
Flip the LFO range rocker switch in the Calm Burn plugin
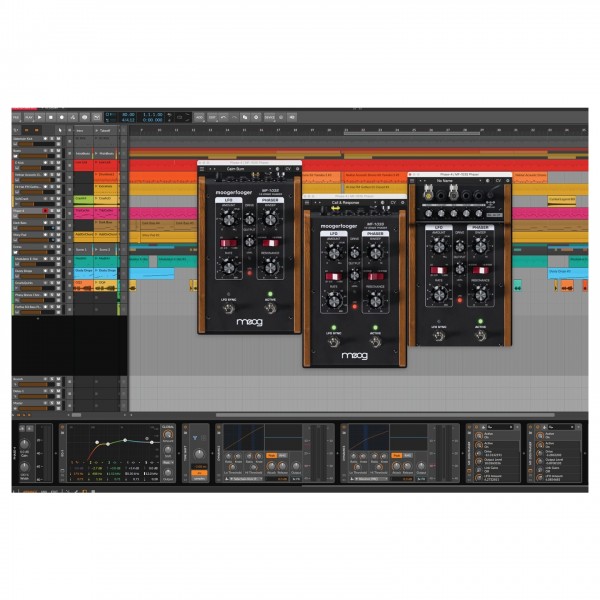[x=228, y=243]
